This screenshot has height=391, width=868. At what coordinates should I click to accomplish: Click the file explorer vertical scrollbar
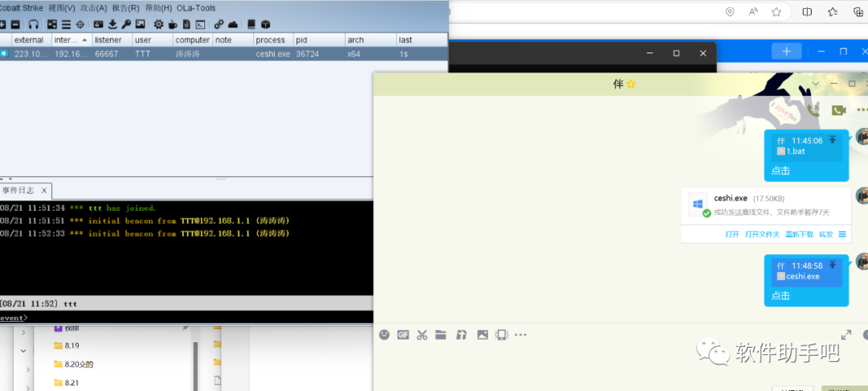195,365
